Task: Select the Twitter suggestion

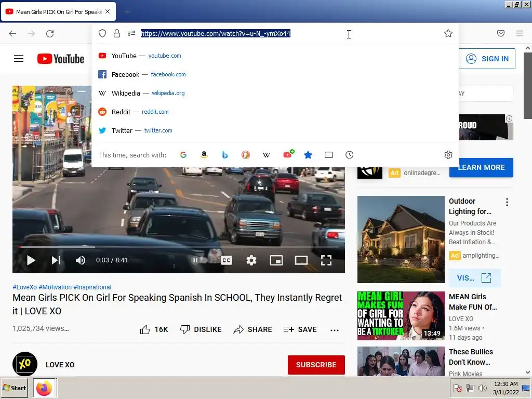Action: 275,130
